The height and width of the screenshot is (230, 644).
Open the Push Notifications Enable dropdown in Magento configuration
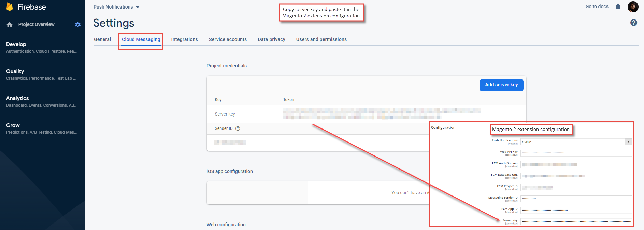click(x=576, y=142)
